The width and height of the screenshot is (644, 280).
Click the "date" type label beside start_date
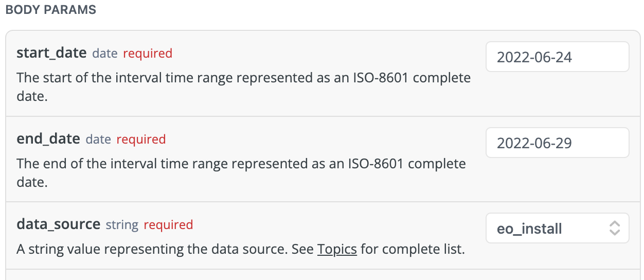(105, 54)
